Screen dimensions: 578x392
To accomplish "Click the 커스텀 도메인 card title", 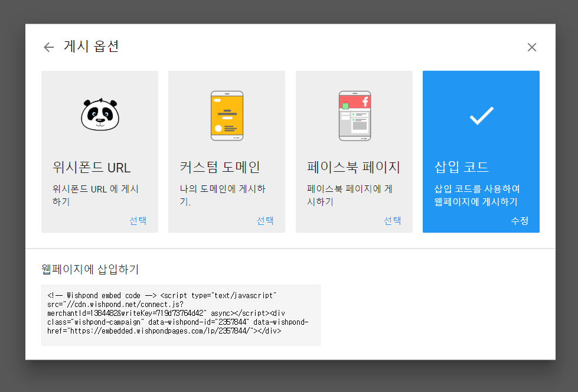I will point(220,167).
